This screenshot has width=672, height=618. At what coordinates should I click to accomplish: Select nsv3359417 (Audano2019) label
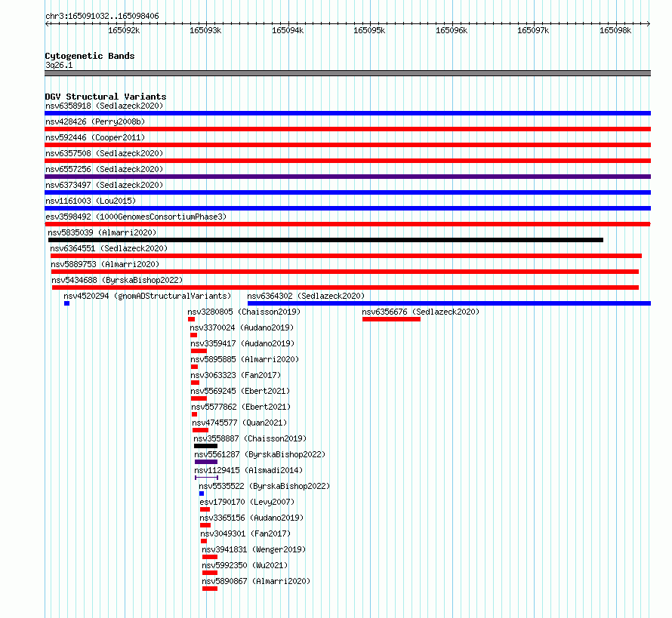[x=242, y=343]
